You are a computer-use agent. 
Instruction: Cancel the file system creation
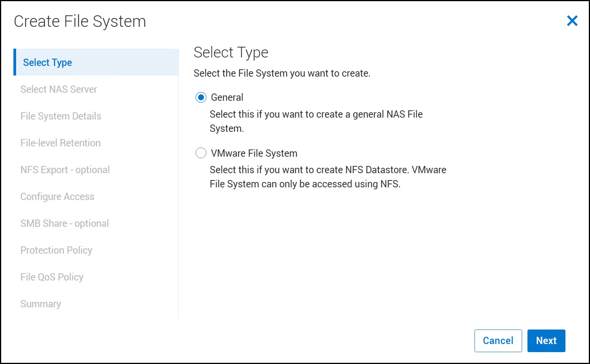coord(498,341)
